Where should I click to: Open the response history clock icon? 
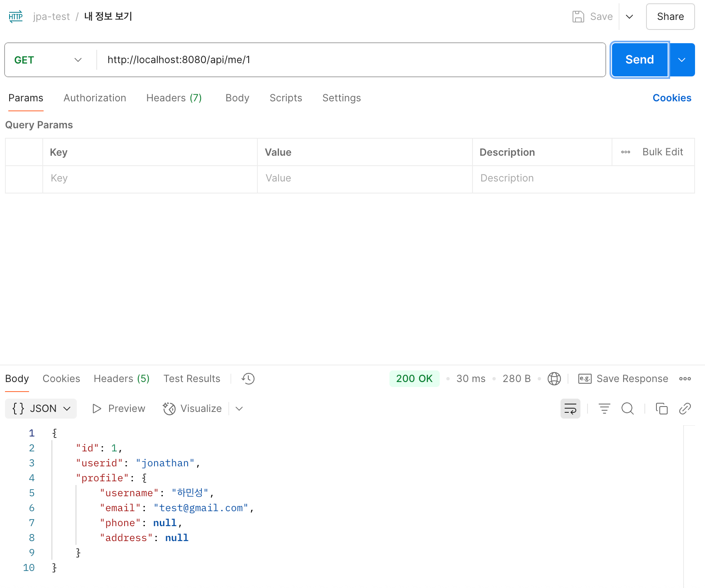click(248, 379)
